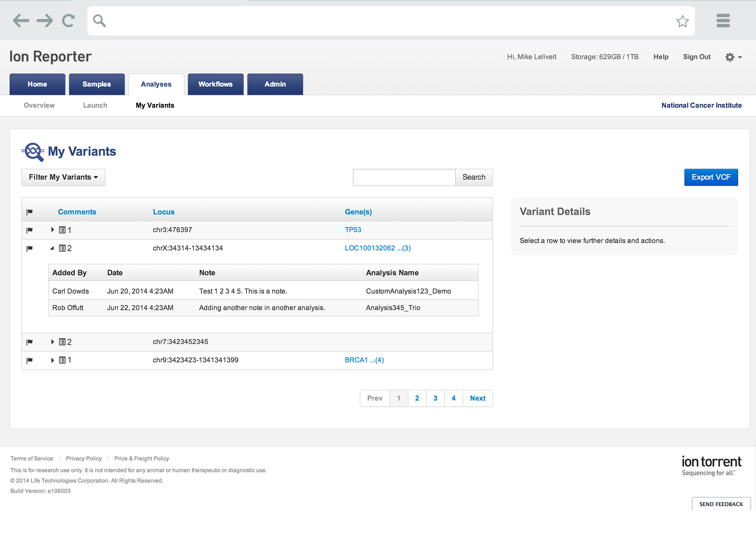The image size is (756, 544).
Task: Open the Help link
Action: tap(661, 57)
